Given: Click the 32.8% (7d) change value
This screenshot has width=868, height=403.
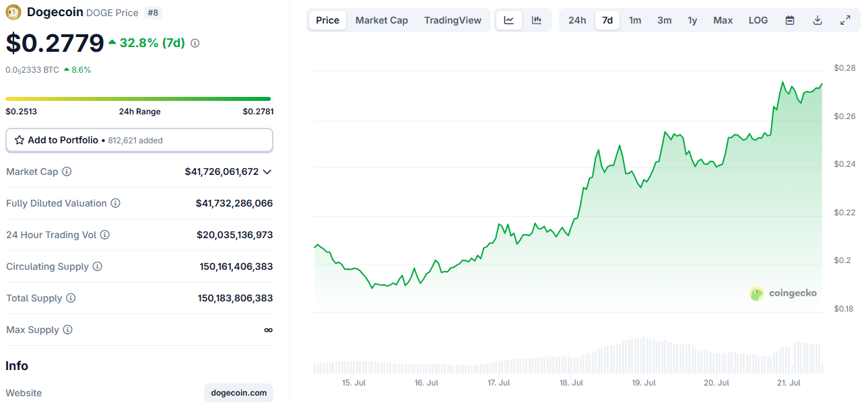Looking at the screenshot, I should point(147,43).
